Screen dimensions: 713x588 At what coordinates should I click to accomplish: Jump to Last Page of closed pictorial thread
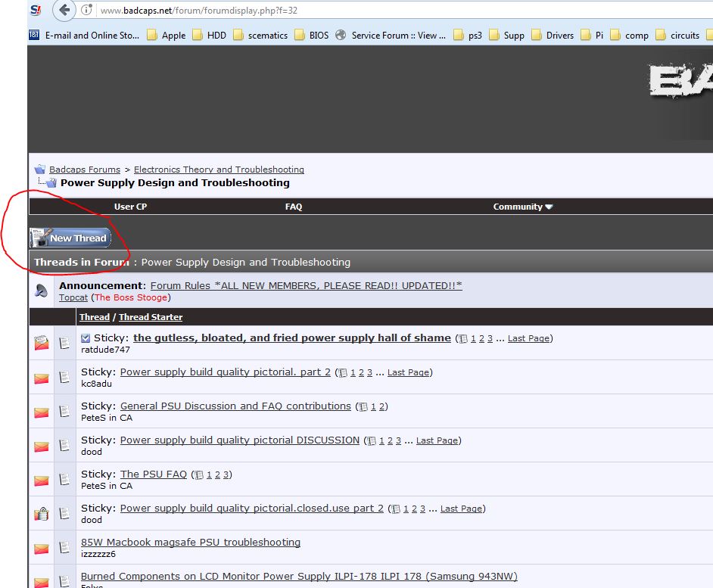[x=461, y=509]
